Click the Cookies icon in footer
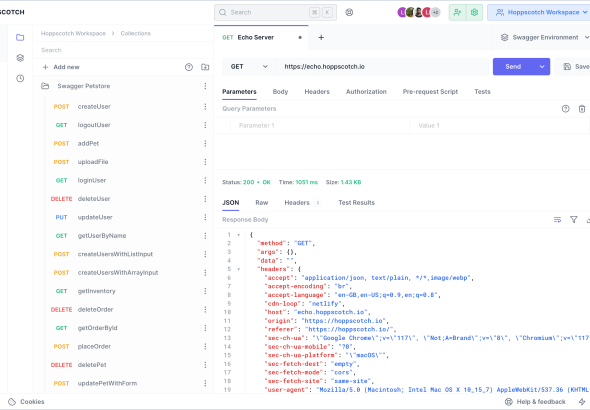This screenshot has height=410, width=590. click(12, 402)
